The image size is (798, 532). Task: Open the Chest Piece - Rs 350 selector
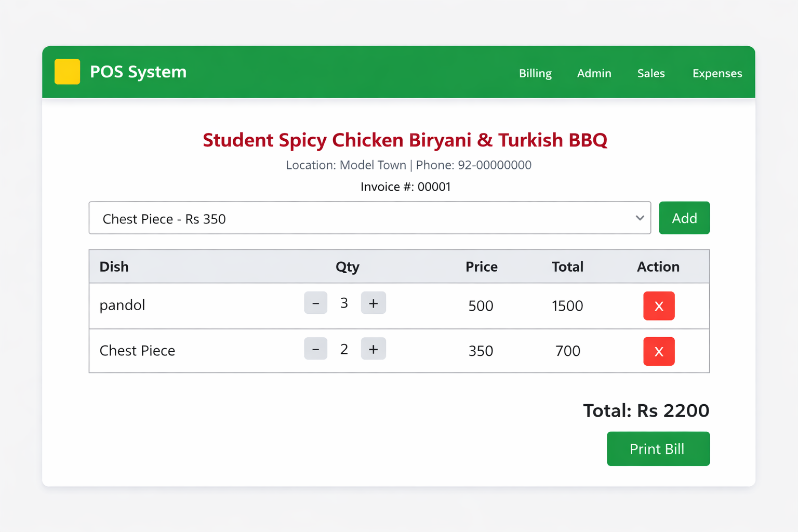(x=364, y=218)
